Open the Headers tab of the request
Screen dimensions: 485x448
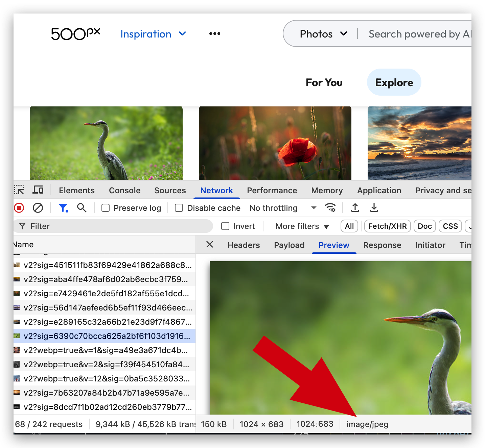[244, 245]
